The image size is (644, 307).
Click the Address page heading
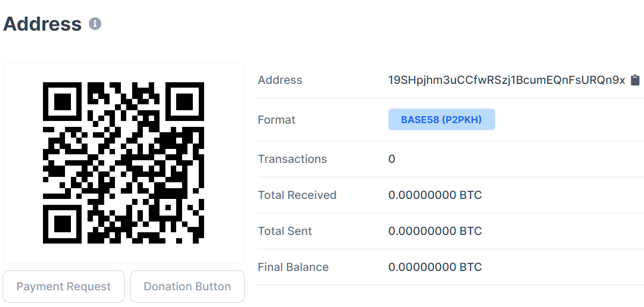pyautogui.click(x=42, y=24)
